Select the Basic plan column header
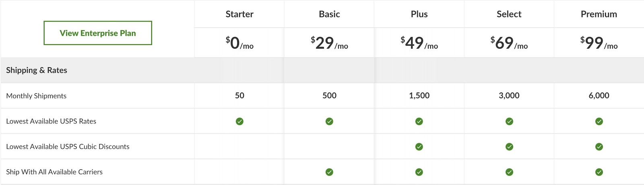Screen dimensions: 644x185 tap(329, 14)
